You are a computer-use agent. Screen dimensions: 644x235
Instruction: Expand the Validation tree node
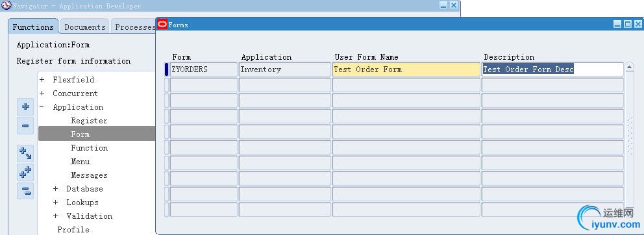[x=55, y=216]
